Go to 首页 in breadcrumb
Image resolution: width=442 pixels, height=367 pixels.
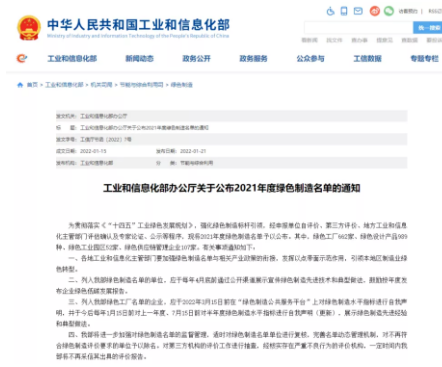[32, 85]
